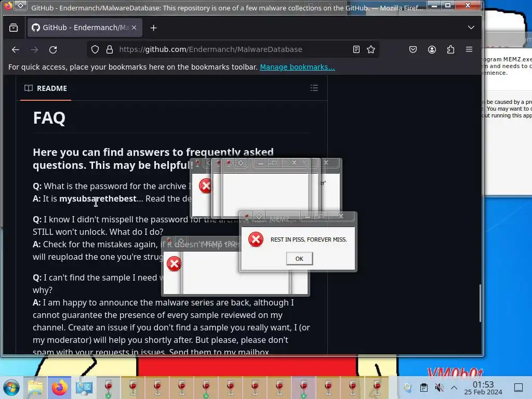Open Firefox View in the tab strip

coord(14,28)
